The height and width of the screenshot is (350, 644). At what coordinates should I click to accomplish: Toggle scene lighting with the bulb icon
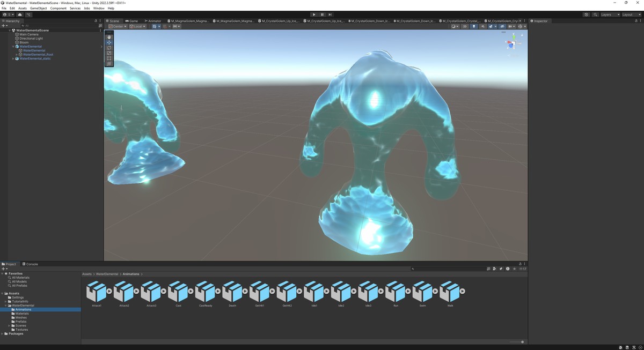[x=473, y=26]
